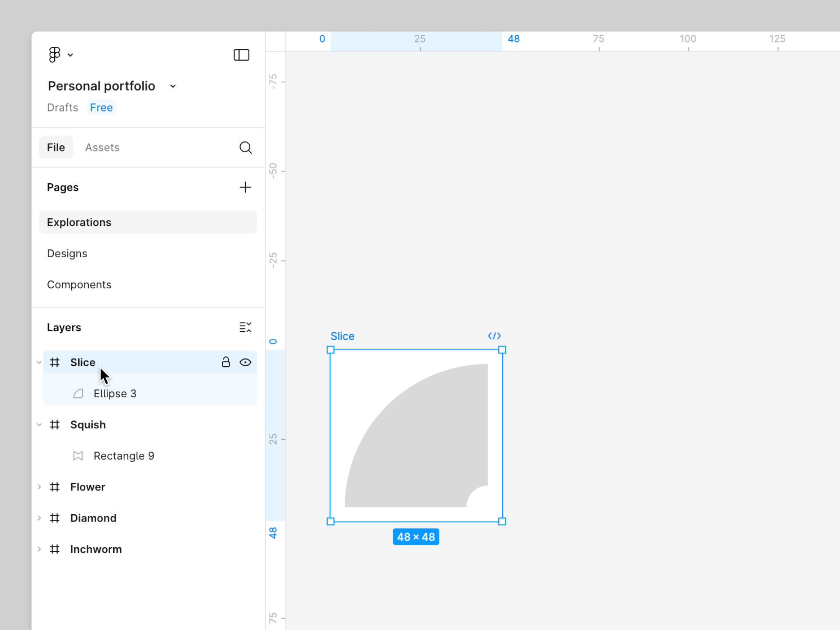The width and height of the screenshot is (840, 630).
Task: Expand the Flower layer group
Action: click(39, 487)
